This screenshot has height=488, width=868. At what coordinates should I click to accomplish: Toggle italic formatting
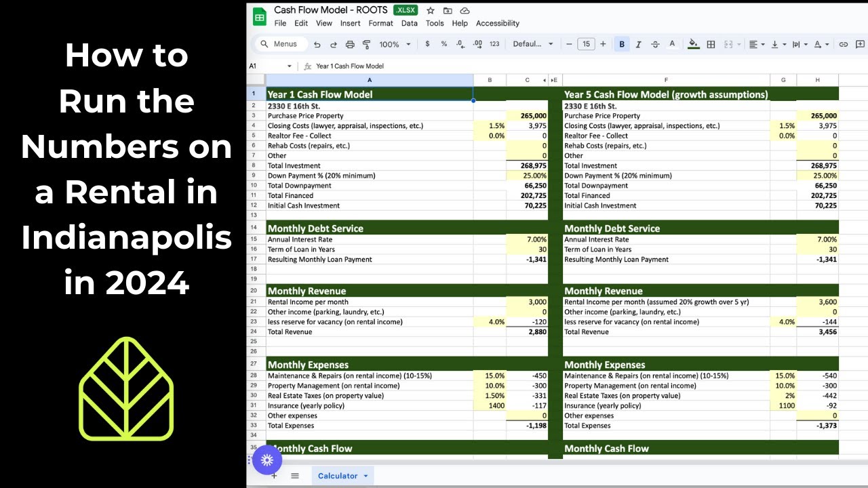pos(638,44)
